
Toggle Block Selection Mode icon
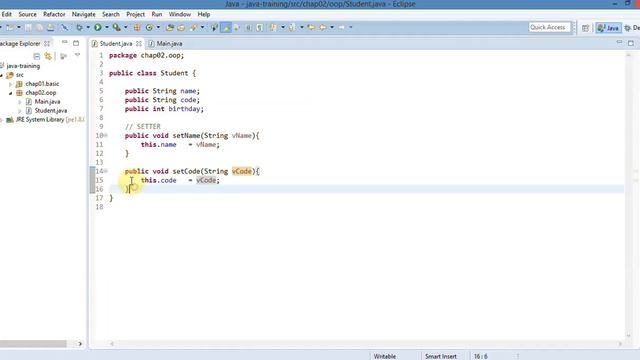[x=248, y=27]
